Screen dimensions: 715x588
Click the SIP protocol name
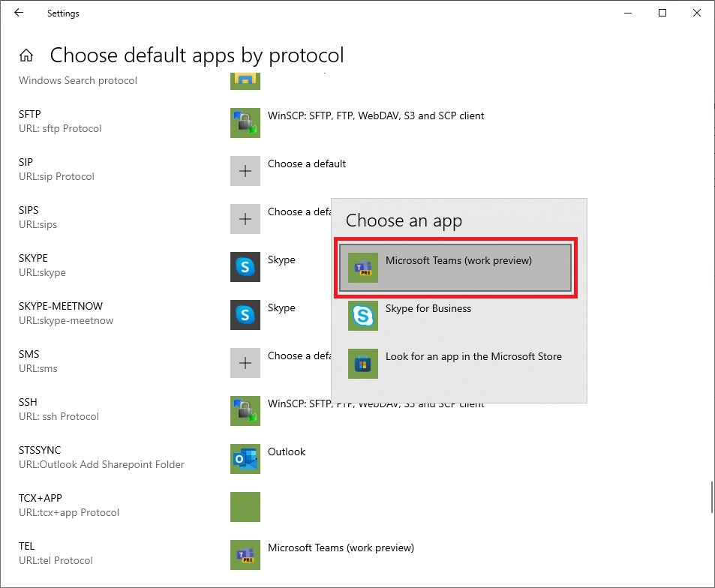coord(26,162)
